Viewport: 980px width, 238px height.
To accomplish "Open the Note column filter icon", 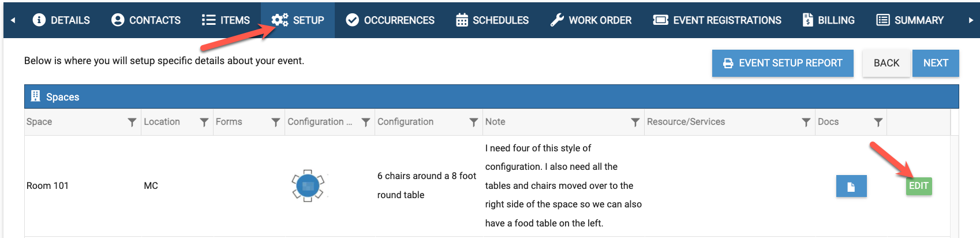I will pos(635,122).
